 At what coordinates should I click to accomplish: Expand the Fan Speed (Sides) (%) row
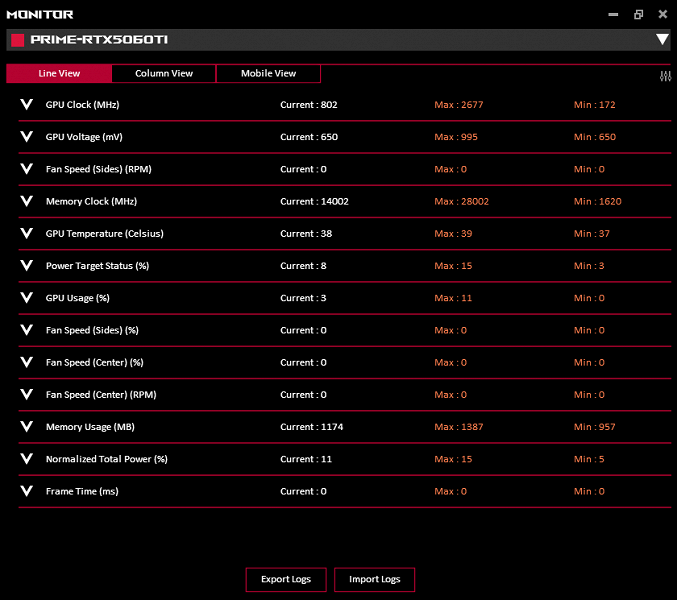click(27, 330)
